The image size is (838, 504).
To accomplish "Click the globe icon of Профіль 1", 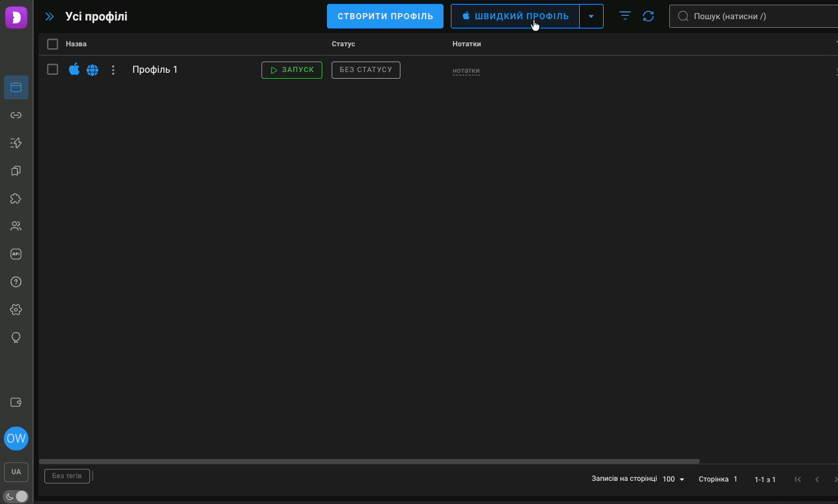I will (93, 70).
